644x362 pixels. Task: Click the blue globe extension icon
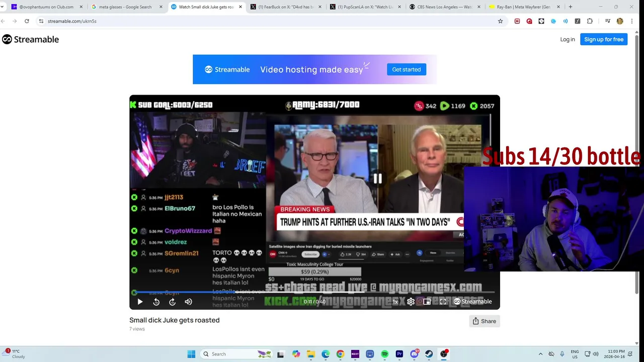(x=553, y=21)
